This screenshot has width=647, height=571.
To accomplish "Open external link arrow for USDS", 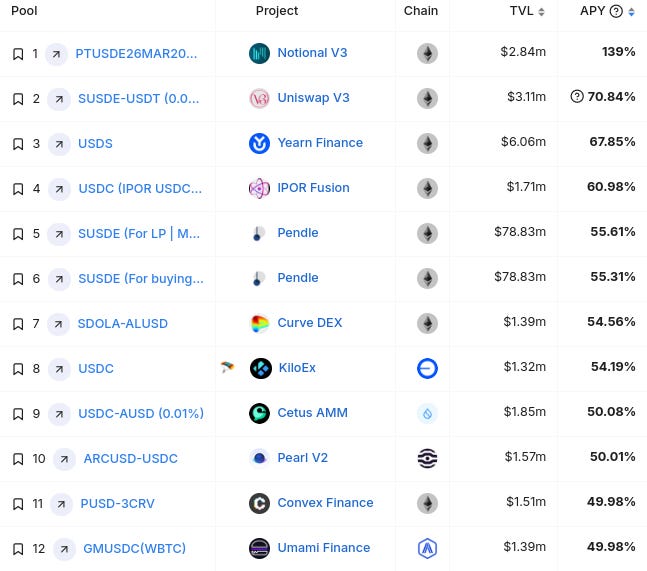I will pyautogui.click(x=59, y=144).
